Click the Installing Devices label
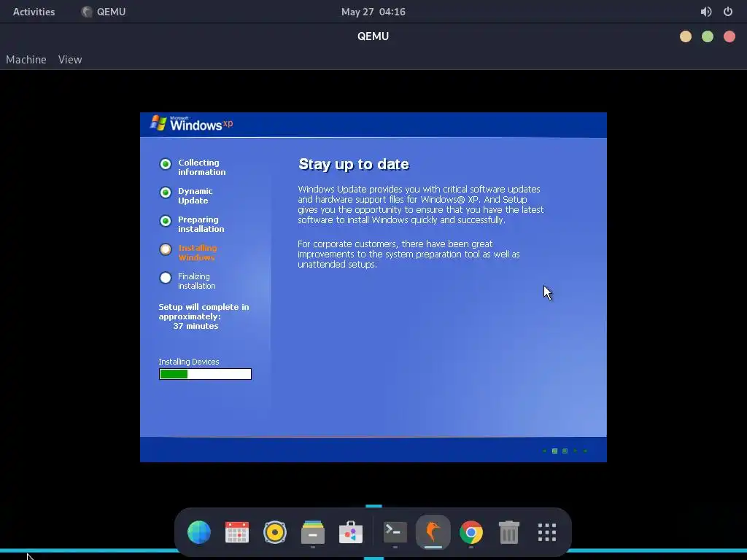This screenshot has width=747, height=560. click(189, 362)
